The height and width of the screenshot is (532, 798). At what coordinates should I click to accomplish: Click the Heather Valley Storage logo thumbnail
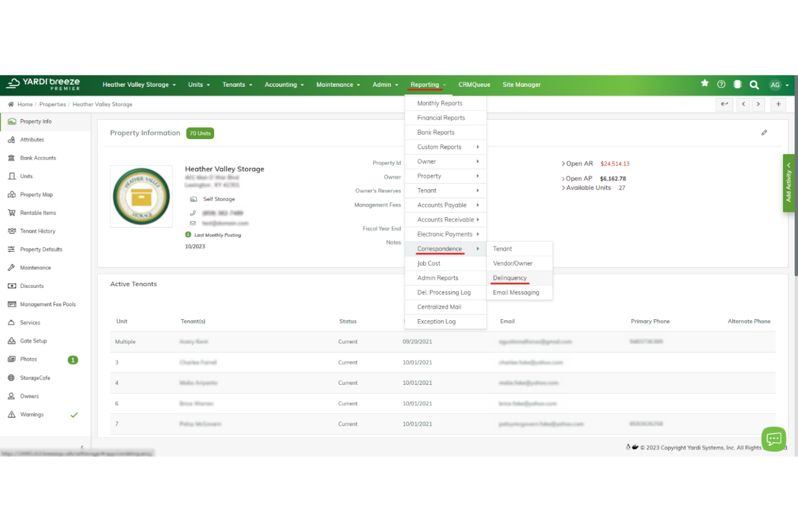141,196
